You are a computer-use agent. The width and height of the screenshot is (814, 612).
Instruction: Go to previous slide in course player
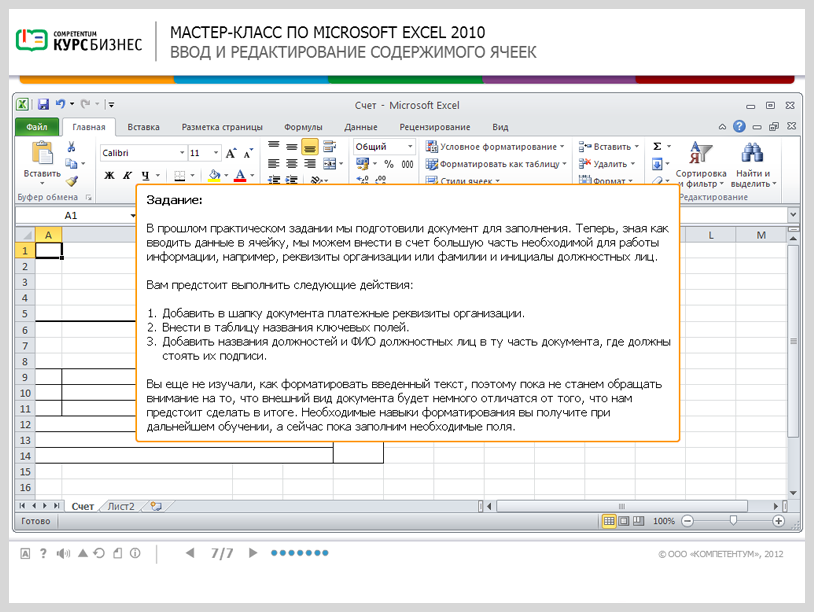[x=190, y=553]
